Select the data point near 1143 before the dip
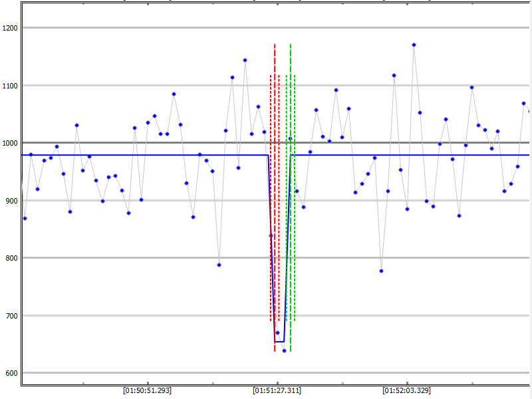532x399 pixels. tap(245, 60)
